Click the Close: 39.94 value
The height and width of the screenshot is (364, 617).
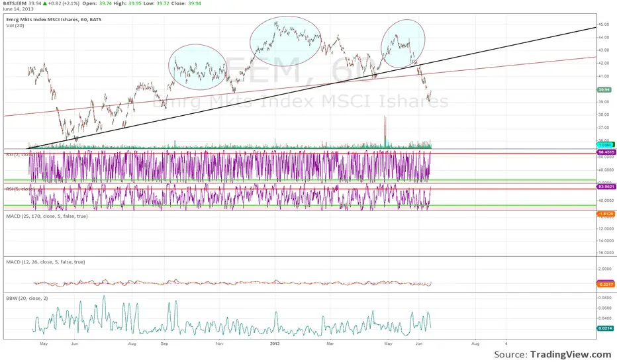(187, 3)
